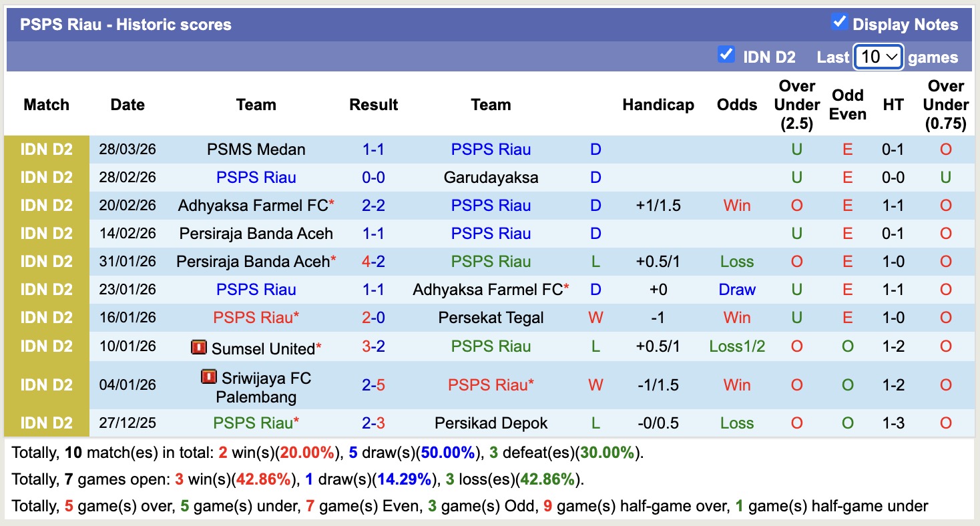
Task: Click the 0-0 result versus Garudayaksa
Action: (x=373, y=178)
